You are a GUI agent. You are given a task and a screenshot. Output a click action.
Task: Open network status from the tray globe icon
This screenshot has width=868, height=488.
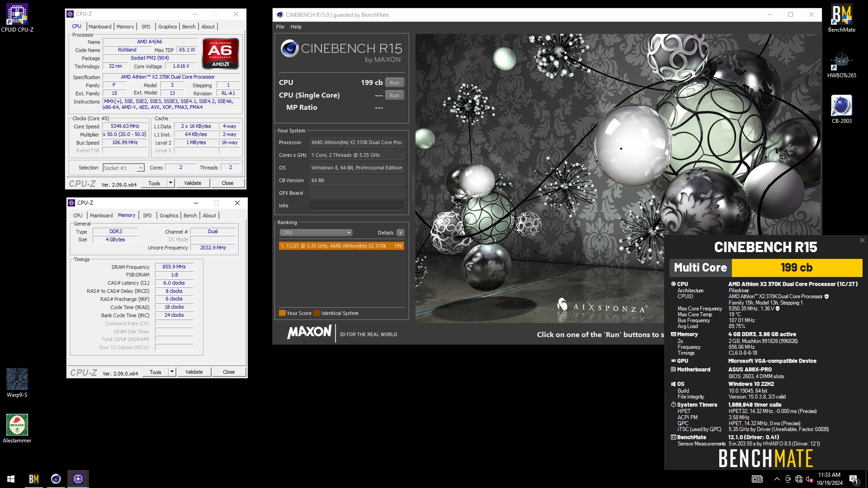point(799,479)
